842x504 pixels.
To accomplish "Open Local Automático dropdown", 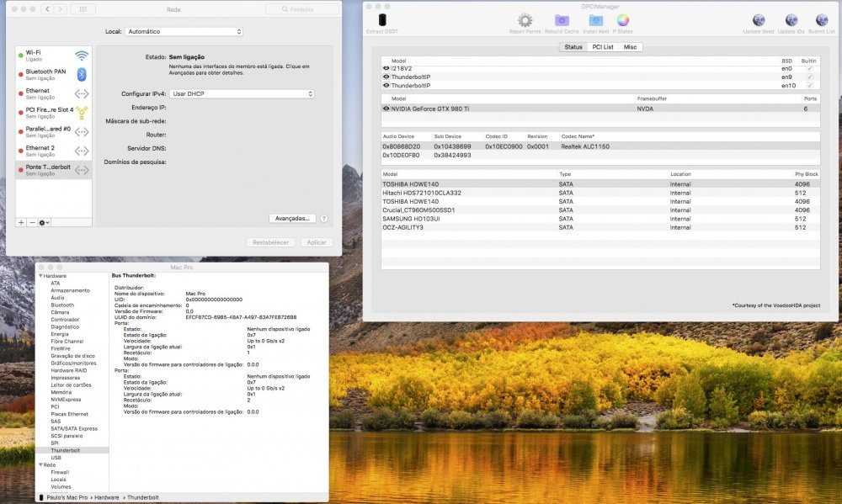I will 184,32.
